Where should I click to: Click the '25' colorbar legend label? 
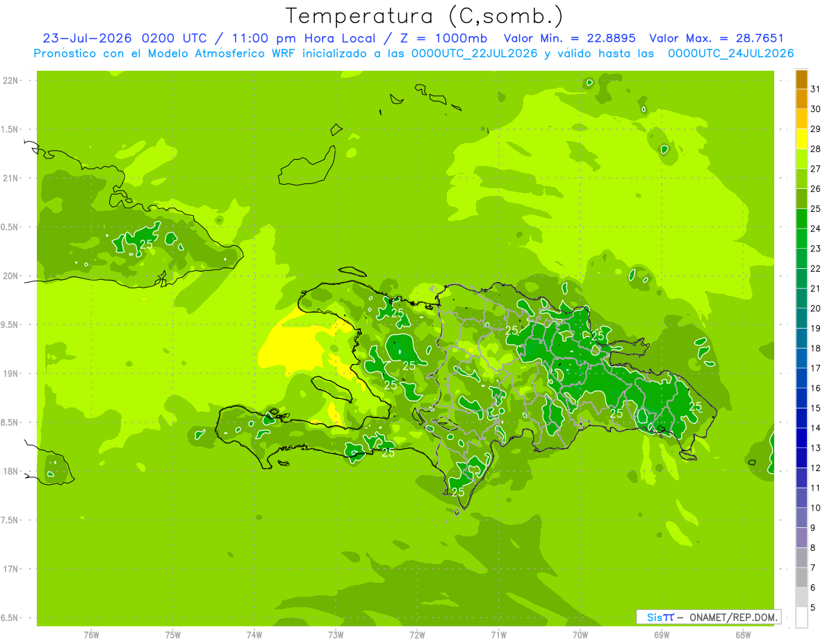coord(816,208)
